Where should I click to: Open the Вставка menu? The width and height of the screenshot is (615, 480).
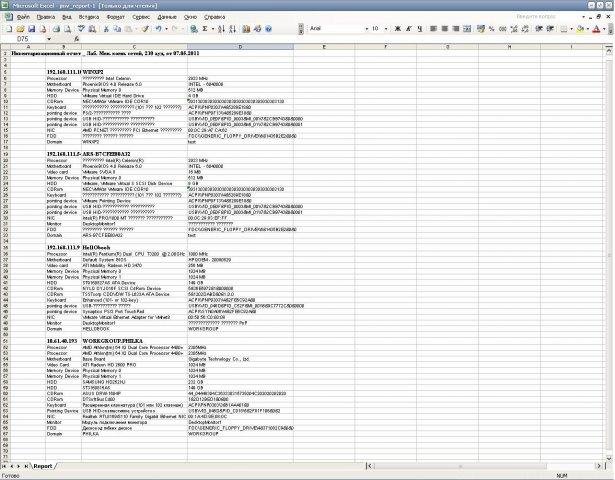89,17
